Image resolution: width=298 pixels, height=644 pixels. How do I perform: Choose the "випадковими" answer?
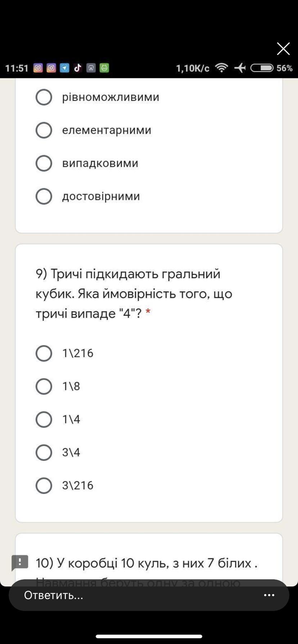click(44, 163)
